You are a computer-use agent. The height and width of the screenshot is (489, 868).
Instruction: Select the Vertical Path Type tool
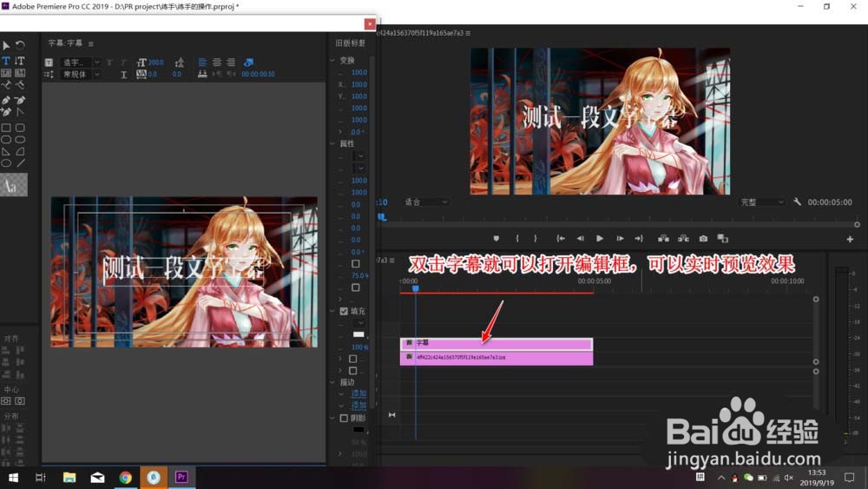20,85
